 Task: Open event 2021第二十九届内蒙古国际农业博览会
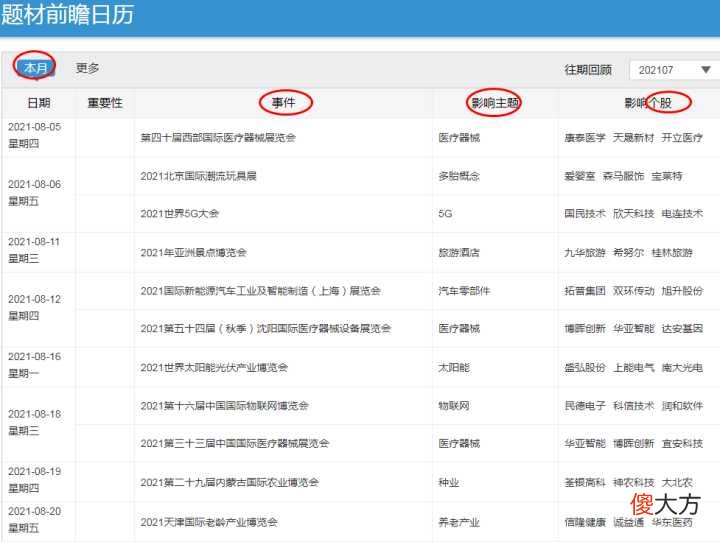230,482
